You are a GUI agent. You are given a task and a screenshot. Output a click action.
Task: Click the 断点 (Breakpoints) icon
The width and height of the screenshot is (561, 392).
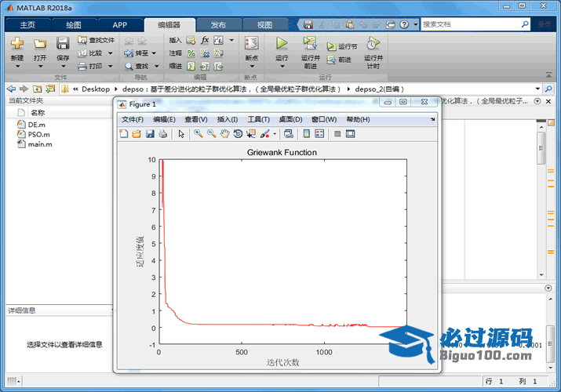click(252, 43)
